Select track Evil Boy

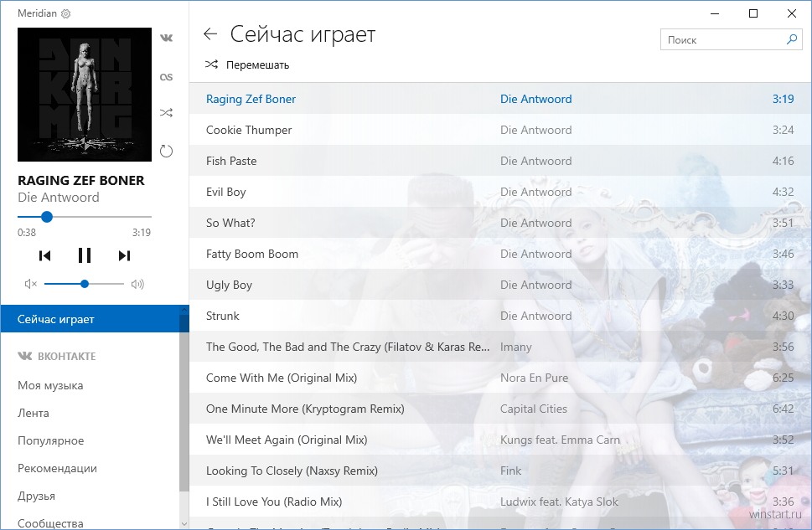point(499,192)
